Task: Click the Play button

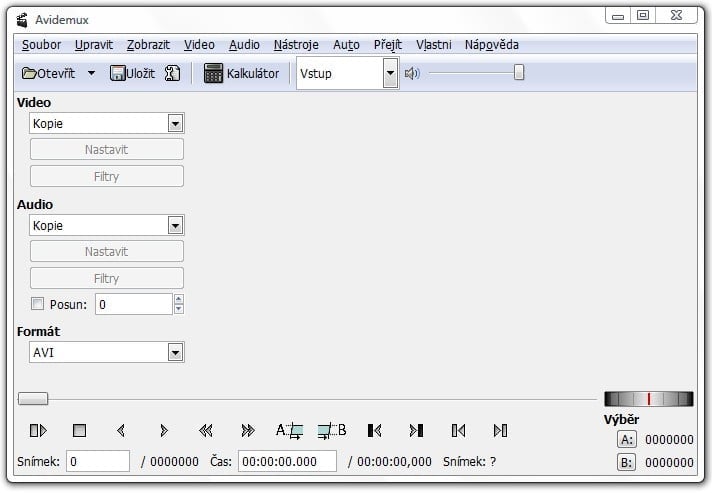Action: [38, 430]
